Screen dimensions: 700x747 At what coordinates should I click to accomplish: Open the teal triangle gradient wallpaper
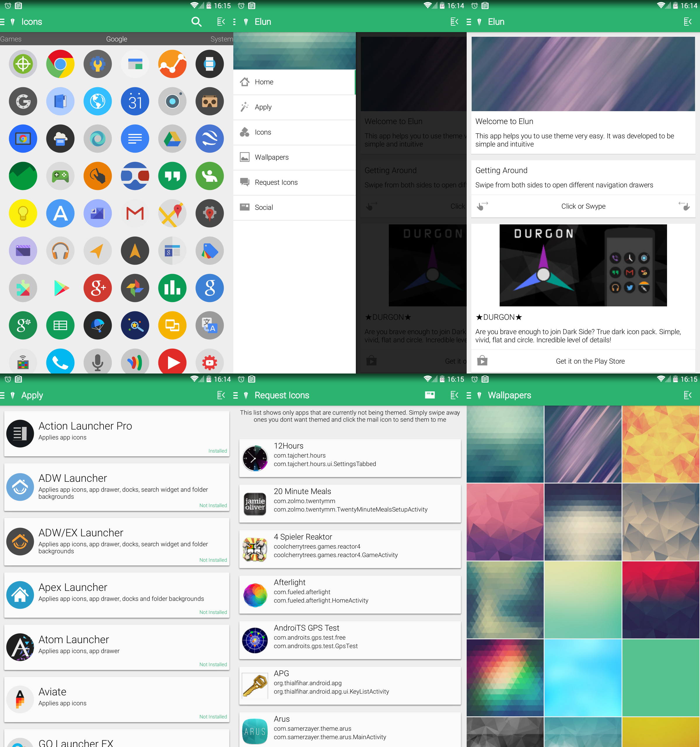(x=505, y=444)
